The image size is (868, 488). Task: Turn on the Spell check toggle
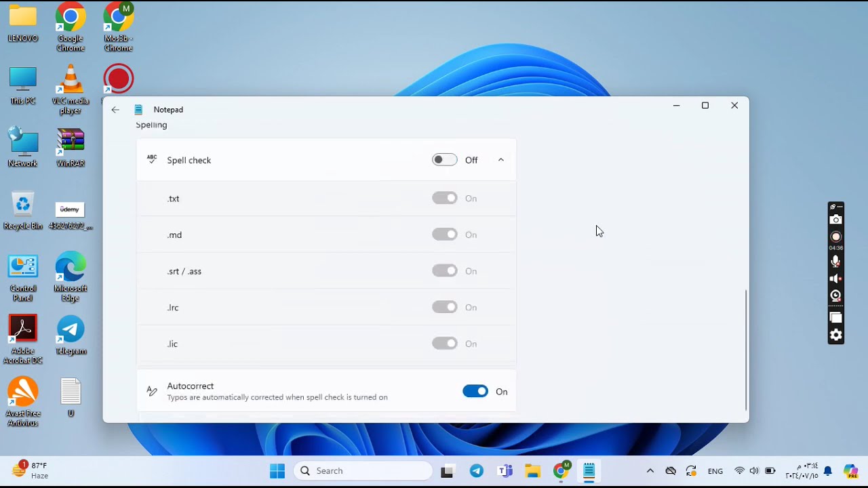[x=444, y=160]
